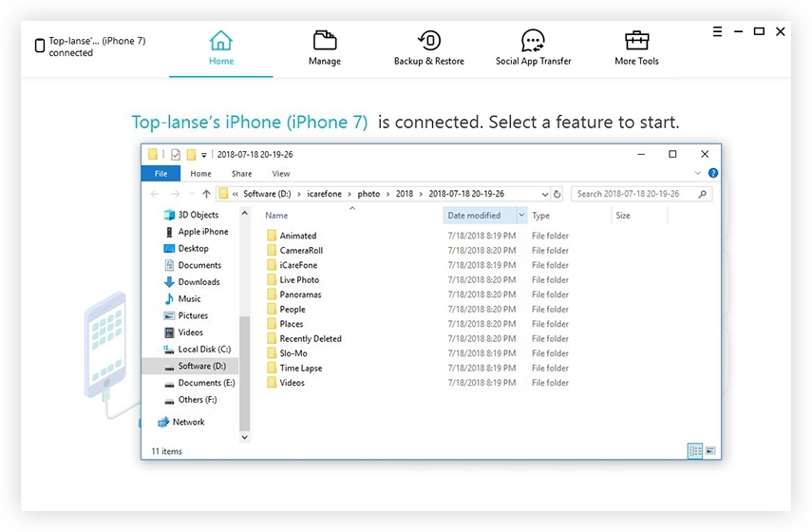Select Videos in navigation pane

pyautogui.click(x=183, y=332)
